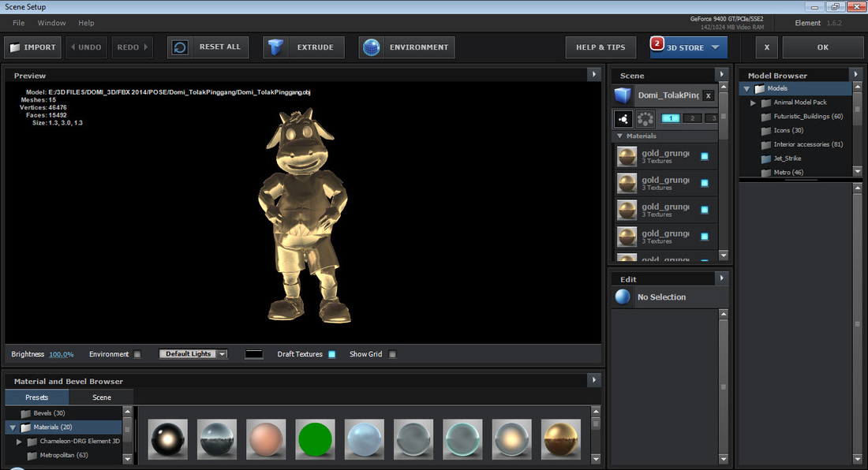
Task: Select the Interior accessories (81) folder
Action: 803,145
